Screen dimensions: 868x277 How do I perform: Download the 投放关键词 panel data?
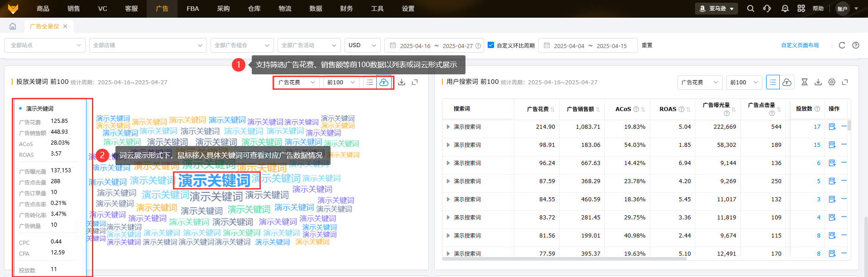tap(402, 82)
